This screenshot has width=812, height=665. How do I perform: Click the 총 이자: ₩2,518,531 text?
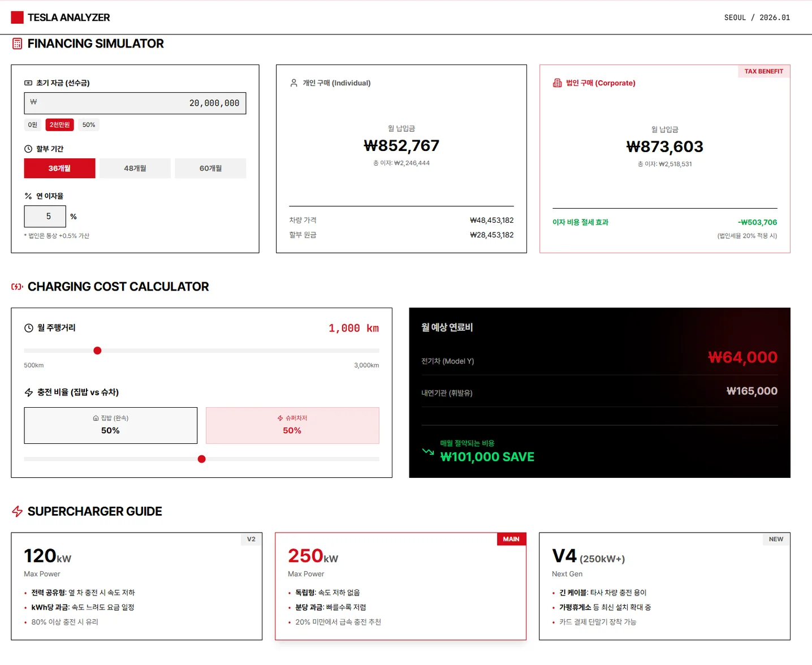(x=665, y=165)
